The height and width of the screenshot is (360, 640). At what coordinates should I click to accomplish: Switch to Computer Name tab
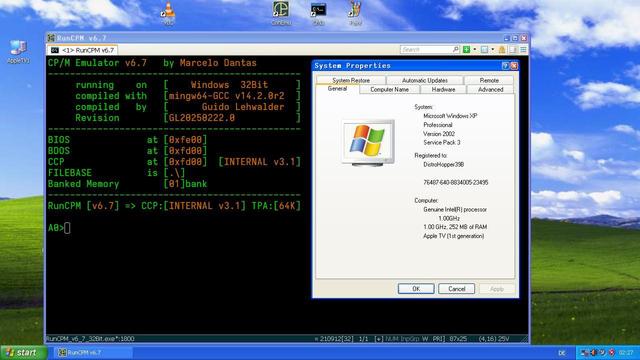[x=389, y=89]
